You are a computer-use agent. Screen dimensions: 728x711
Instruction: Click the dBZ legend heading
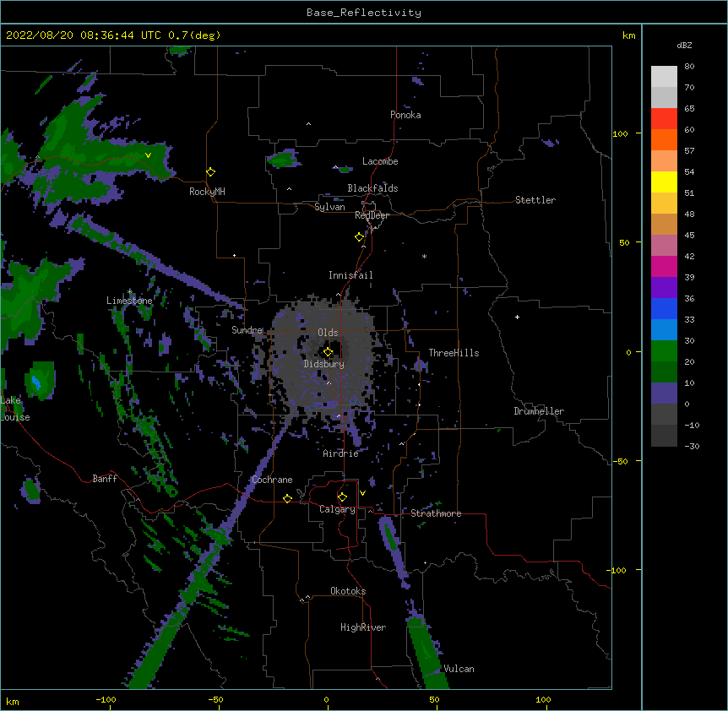coord(684,45)
